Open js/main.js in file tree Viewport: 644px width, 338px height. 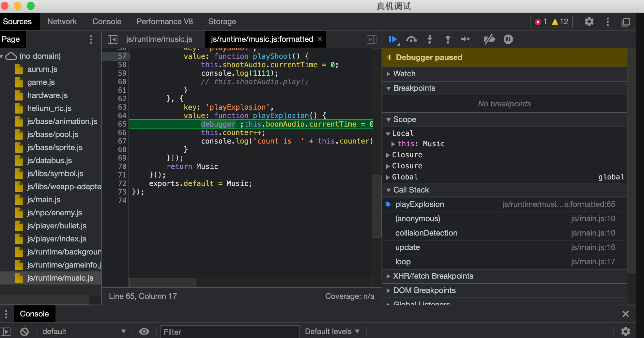click(x=44, y=200)
